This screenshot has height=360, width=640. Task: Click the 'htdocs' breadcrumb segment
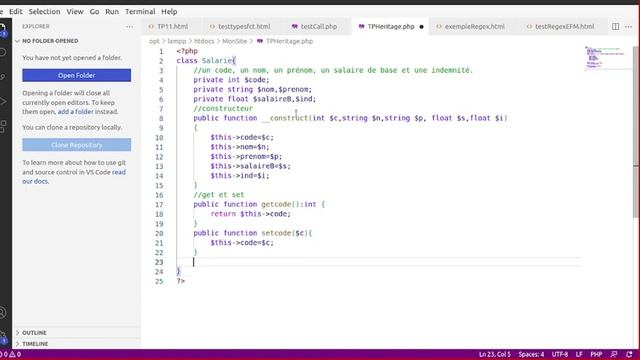click(x=204, y=41)
